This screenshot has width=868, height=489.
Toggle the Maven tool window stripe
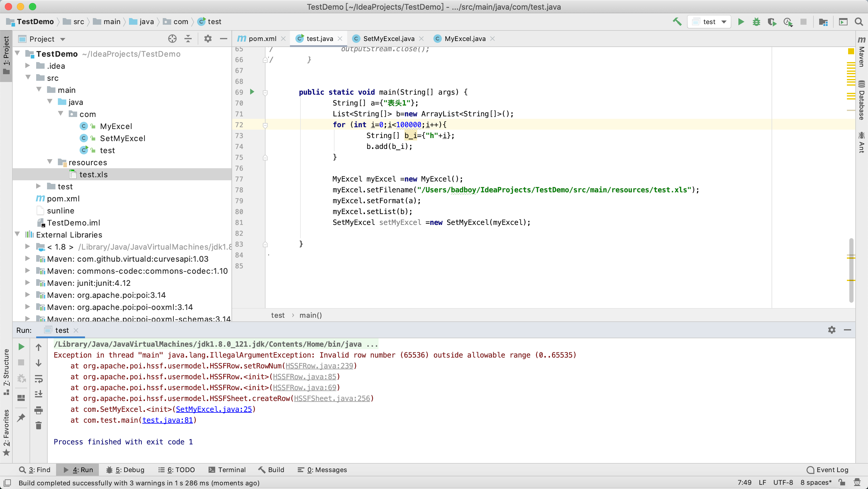862,52
